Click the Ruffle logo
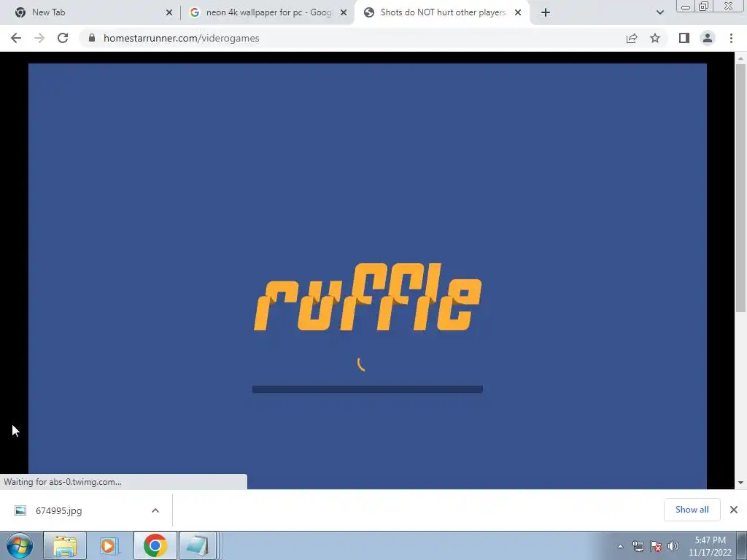 368,297
